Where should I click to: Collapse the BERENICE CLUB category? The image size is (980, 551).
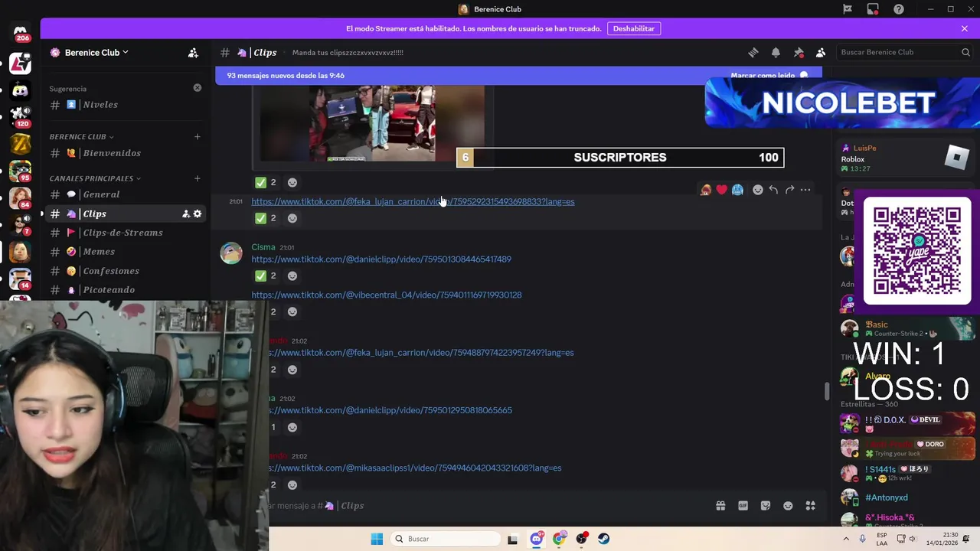click(x=81, y=137)
